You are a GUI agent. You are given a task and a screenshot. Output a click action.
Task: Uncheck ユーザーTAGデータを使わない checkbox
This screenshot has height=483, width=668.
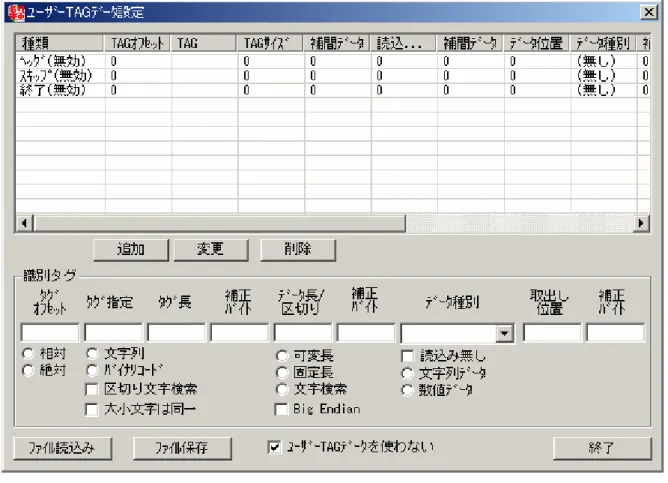(274, 447)
